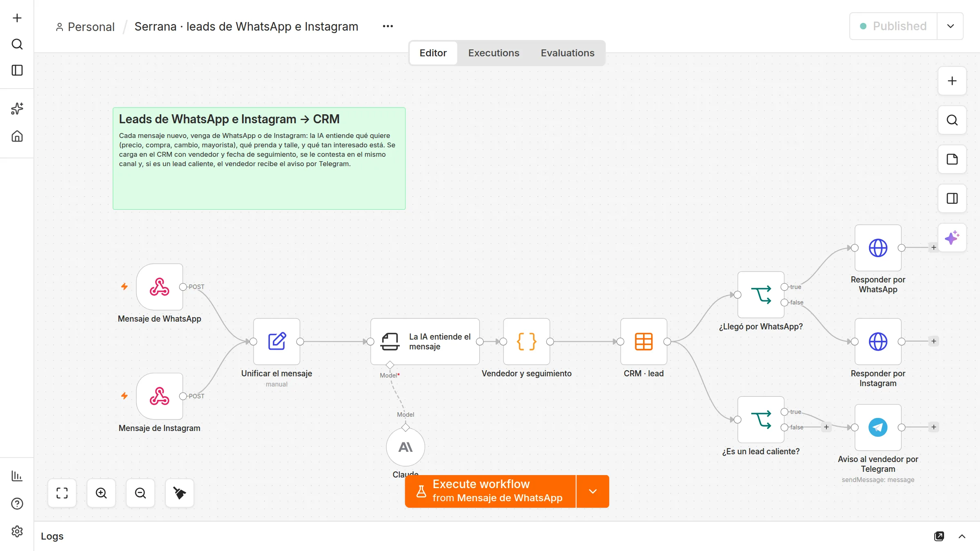The height and width of the screenshot is (551, 980).
Task: Open the help question mark icon
Action: point(17,504)
